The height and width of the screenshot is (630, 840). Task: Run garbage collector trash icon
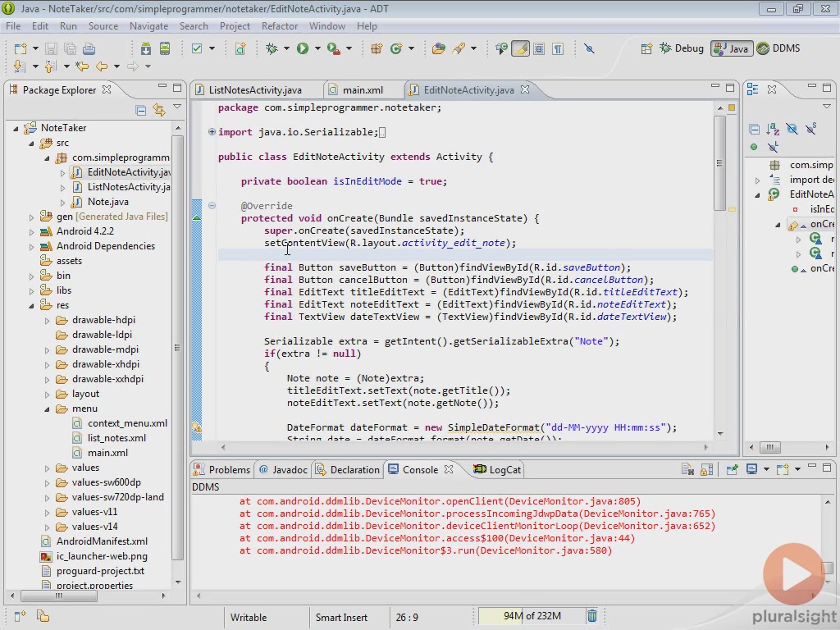click(x=591, y=616)
